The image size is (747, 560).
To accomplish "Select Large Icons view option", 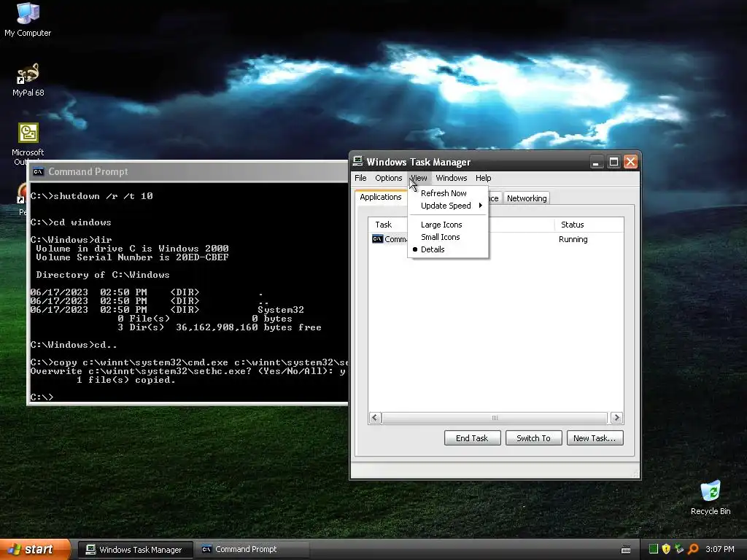I will pos(449,225).
